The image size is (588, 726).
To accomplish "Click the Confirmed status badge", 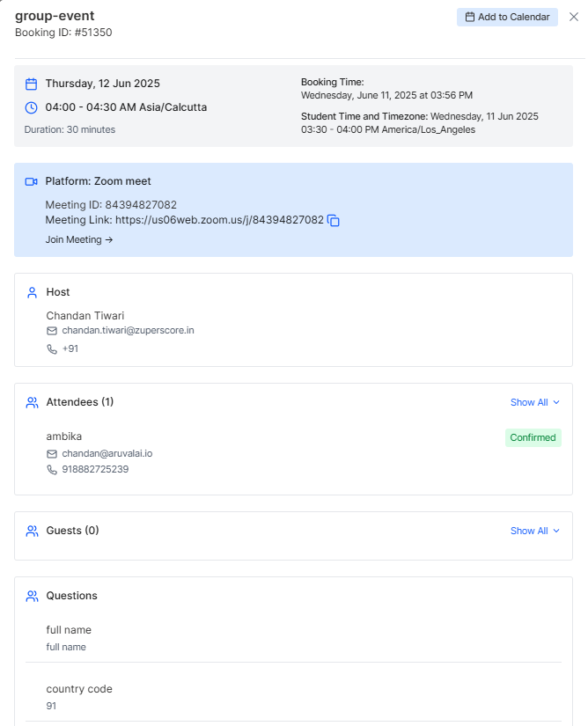I will pyautogui.click(x=533, y=437).
